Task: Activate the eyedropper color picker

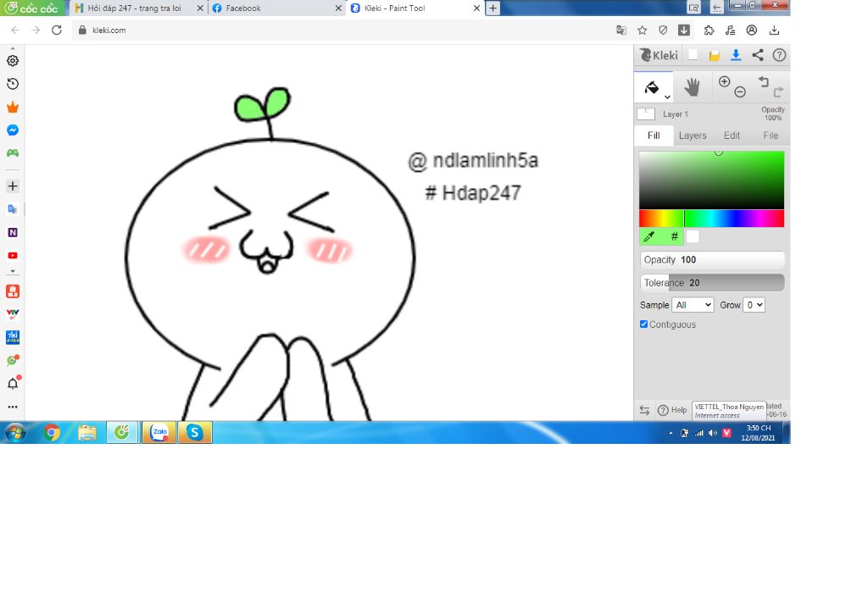Action: point(650,236)
